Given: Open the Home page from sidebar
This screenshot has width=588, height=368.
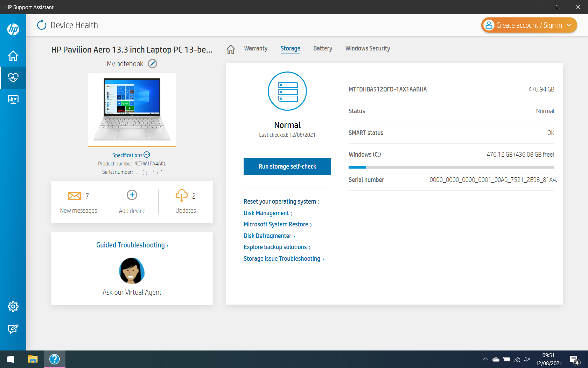Looking at the screenshot, I should pos(13,56).
